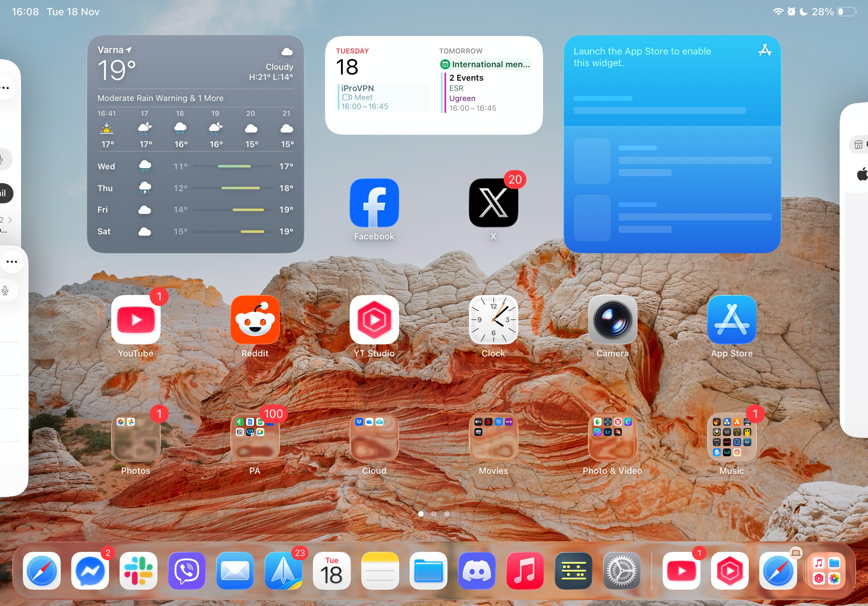This screenshot has height=606, width=868.
Task: Open Discord from the Dock
Action: point(477,571)
